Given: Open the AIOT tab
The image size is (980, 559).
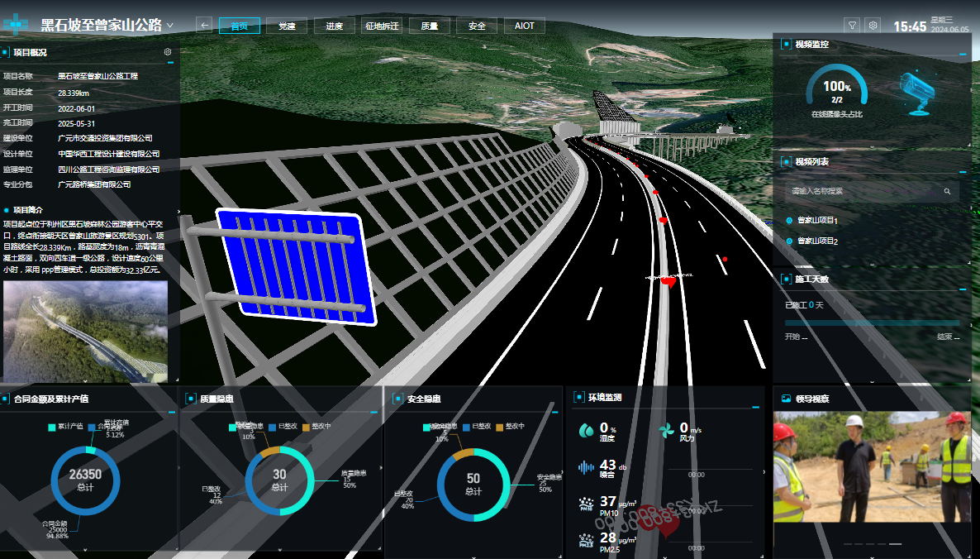Looking at the screenshot, I should [525, 26].
